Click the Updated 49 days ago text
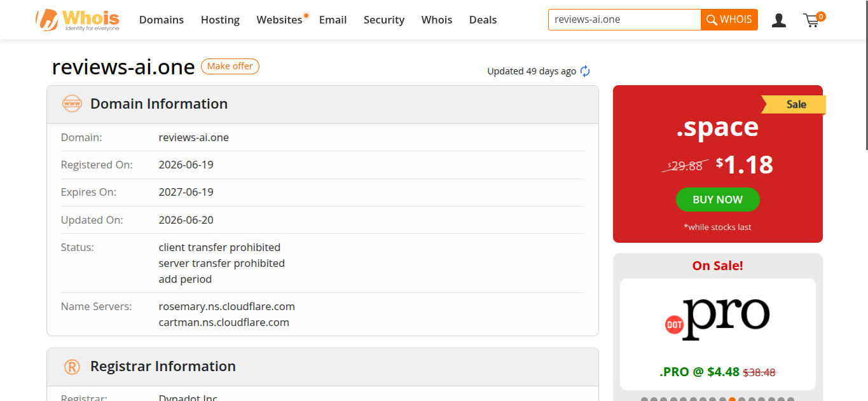This screenshot has width=868, height=401. pyautogui.click(x=532, y=71)
